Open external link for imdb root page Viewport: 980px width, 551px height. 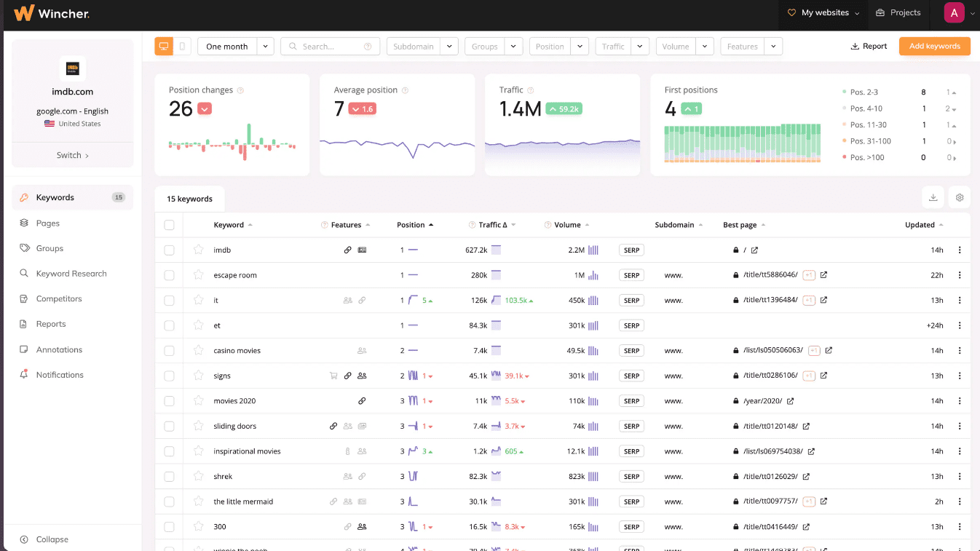(754, 250)
